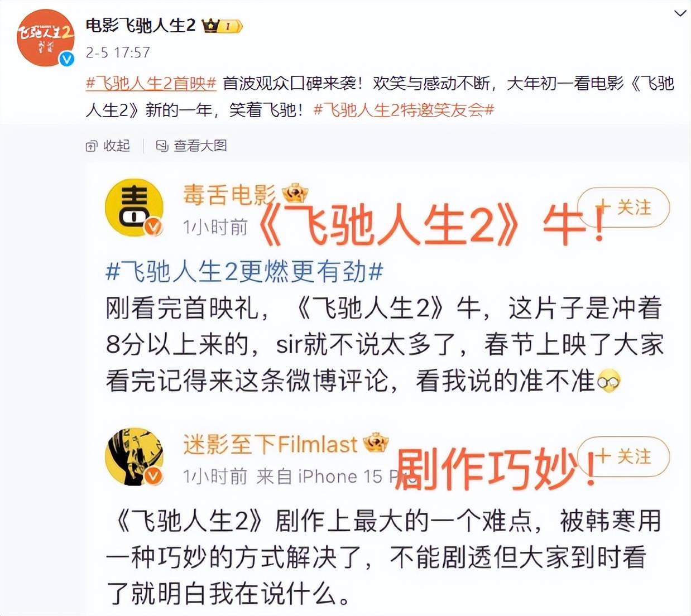Screen dimensions: 691x616
Task: Open 迷影至下Filmlast avatar
Action: click(x=134, y=457)
